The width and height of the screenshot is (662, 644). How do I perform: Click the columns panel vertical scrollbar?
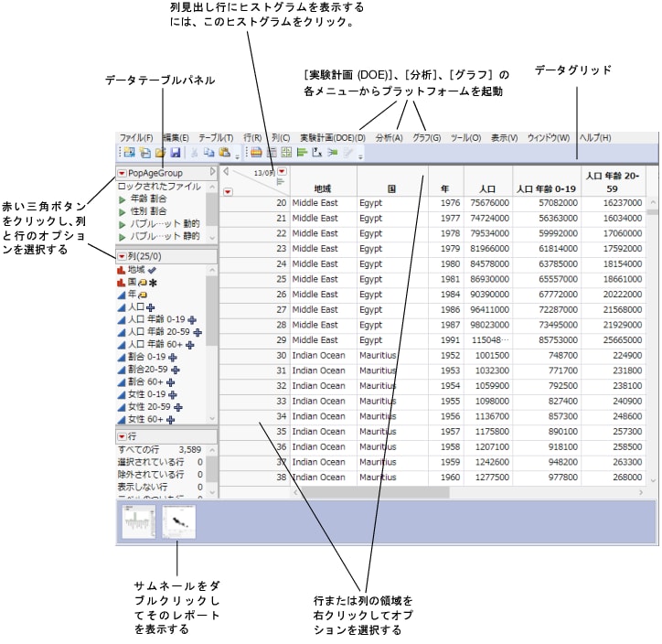213,348
